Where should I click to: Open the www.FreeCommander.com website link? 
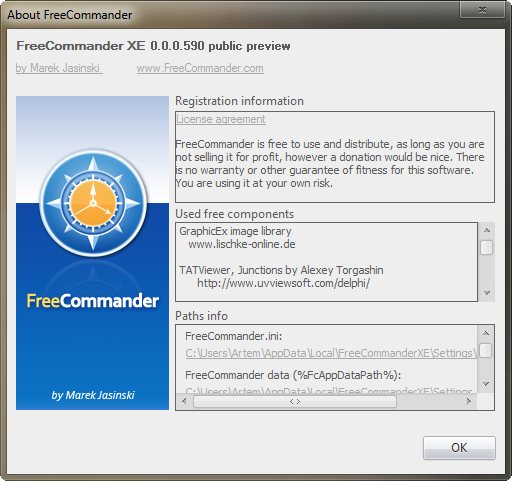200,68
